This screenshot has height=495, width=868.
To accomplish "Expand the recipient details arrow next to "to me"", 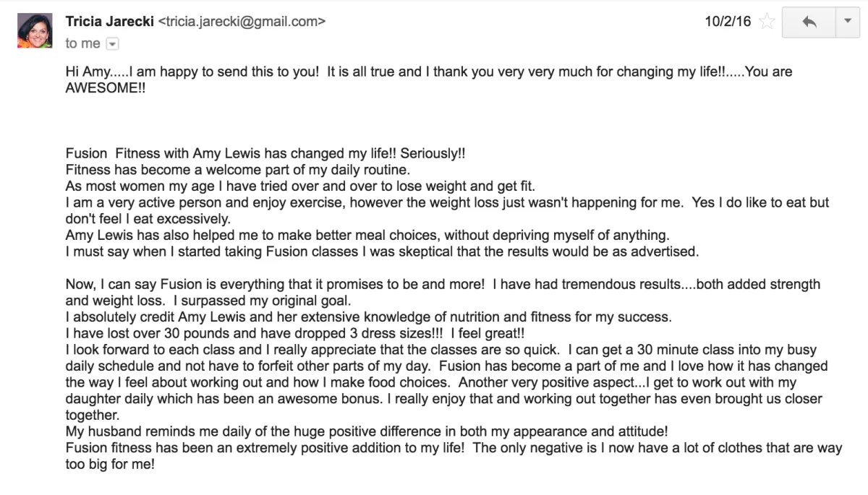I will tap(112, 44).
